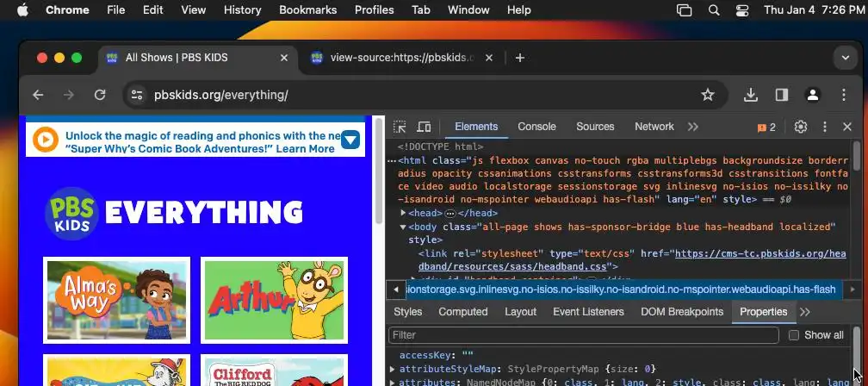
Task: Open the tab search dropdown
Action: [846, 58]
